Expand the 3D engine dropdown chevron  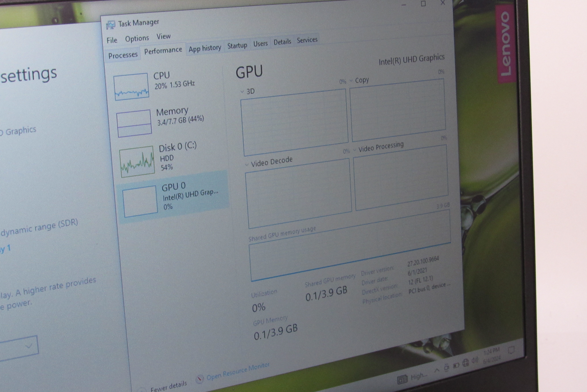[x=242, y=92]
